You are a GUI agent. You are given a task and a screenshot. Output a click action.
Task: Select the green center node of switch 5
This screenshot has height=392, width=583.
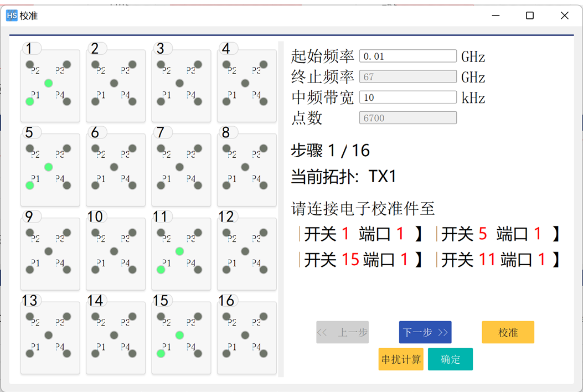pyautogui.click(x=49, y=167)
